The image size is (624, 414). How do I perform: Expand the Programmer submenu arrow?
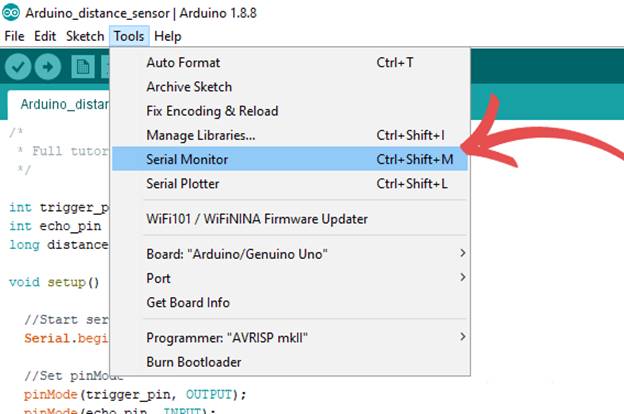pyautogui.click(x=462, y=337)
